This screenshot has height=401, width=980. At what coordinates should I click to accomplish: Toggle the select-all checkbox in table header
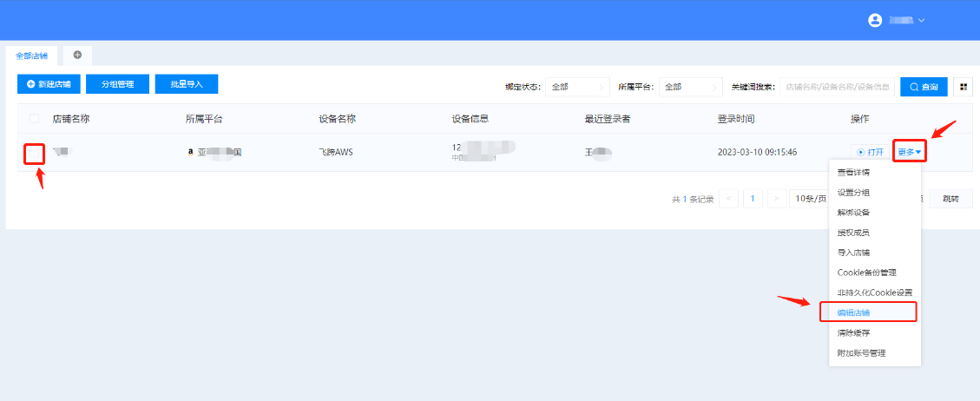coord(35,119)
